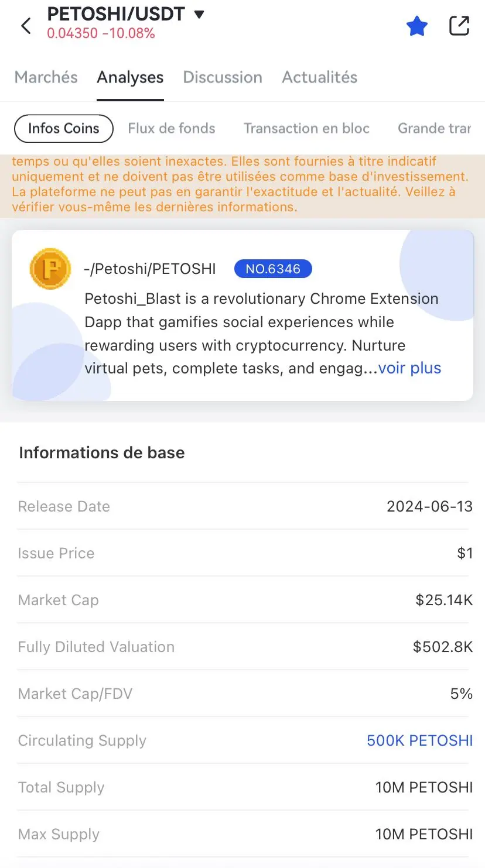Viewport: 485px width, 868px height.
Task: Switch to the Marchés tab
Action: (46, 77)
